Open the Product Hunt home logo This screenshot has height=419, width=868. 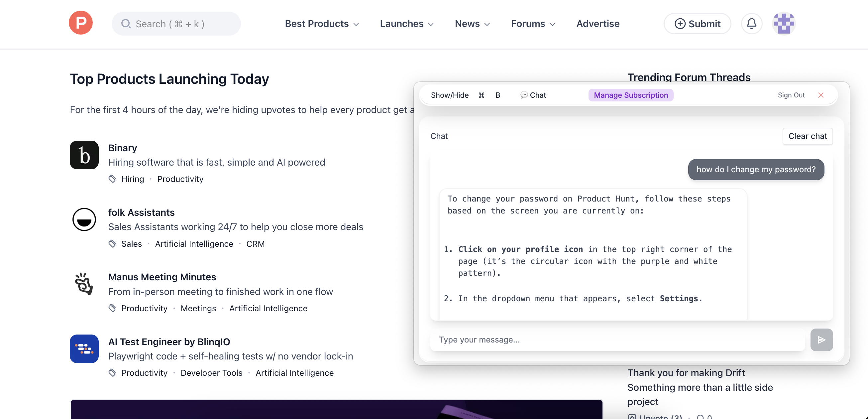tap(80, 23)
